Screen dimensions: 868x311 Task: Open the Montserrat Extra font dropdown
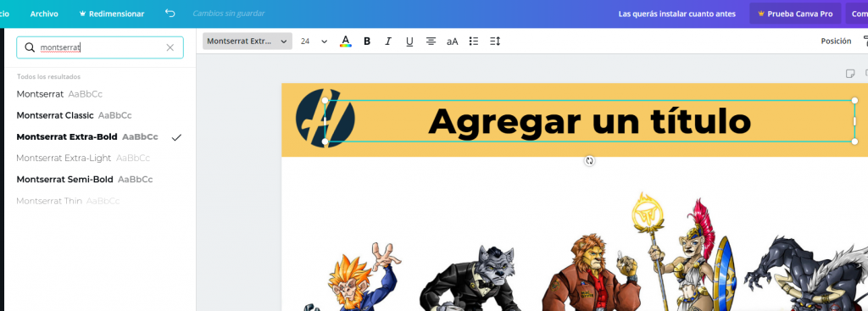(248, 41)
